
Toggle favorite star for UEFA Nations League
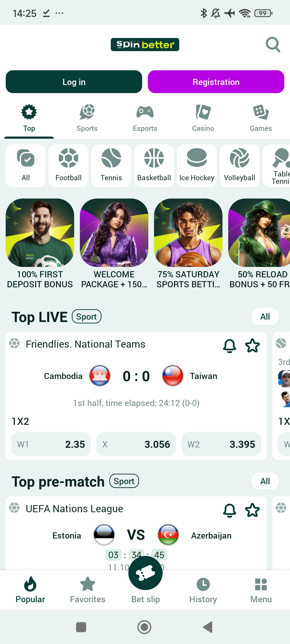pyautogui.click(x=252, y=510)
